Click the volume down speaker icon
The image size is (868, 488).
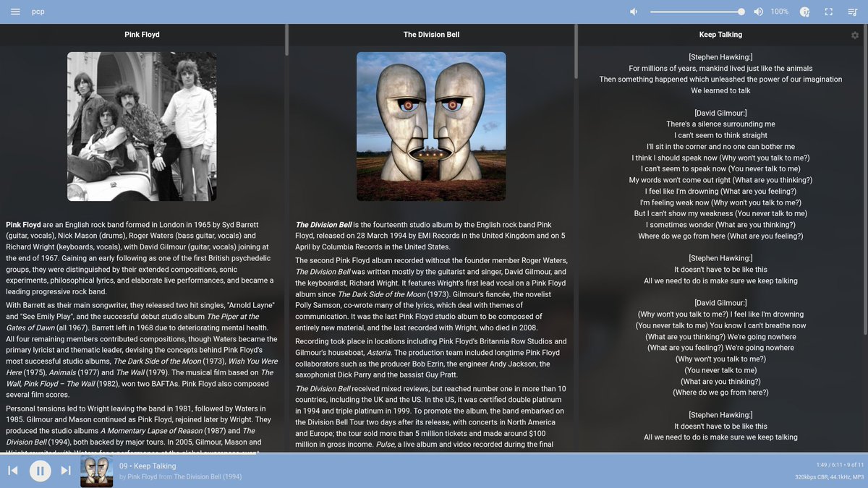tap(634, 12)
